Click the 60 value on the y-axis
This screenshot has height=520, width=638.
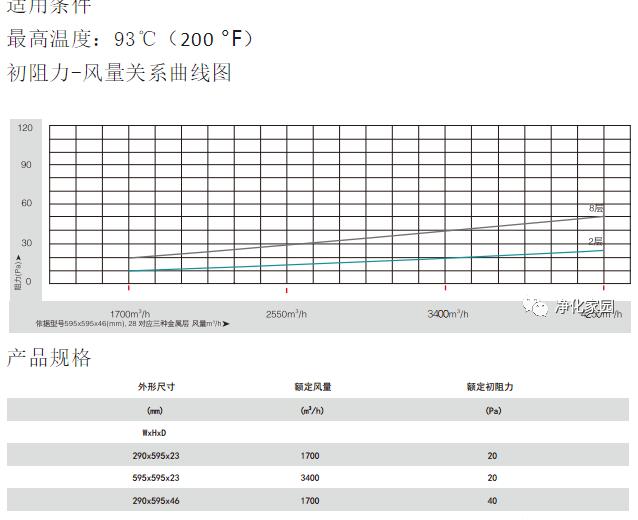[27, 204]
